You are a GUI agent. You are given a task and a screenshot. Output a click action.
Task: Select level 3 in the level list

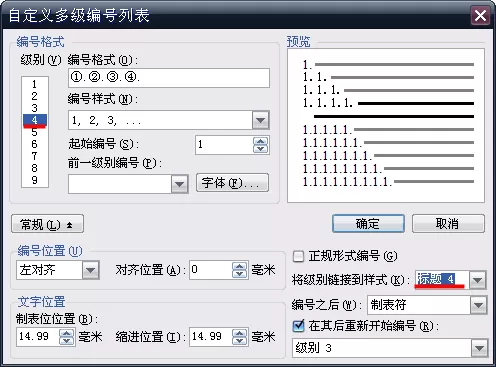click(35, 108)
